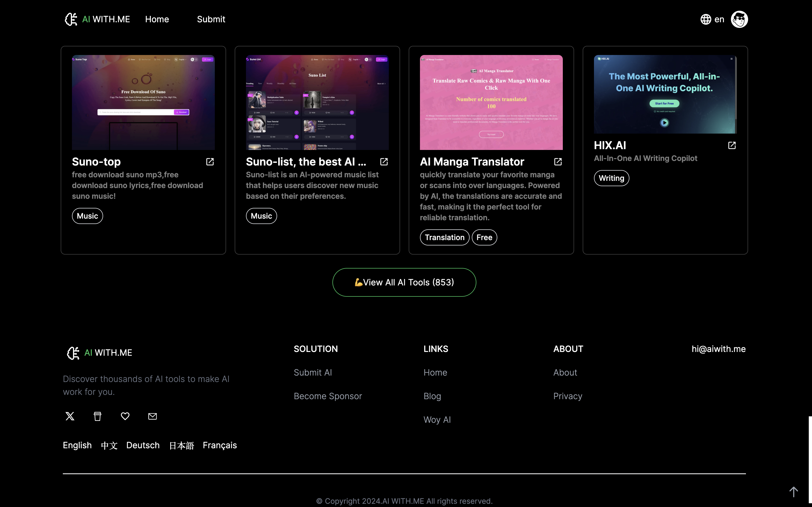Select the Translation tag
The width and height of the screenshot is (812, 507).
444,237
